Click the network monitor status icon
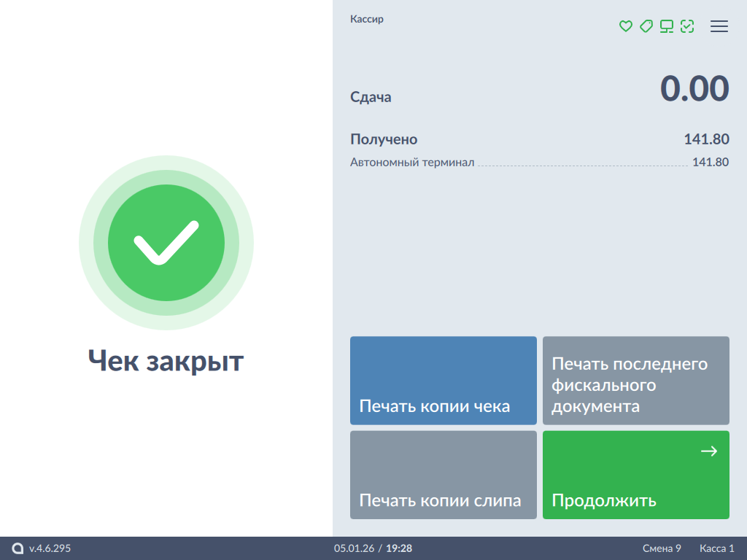Image resolution: width=747 pixels, height=560 pixels. point(666,26)
